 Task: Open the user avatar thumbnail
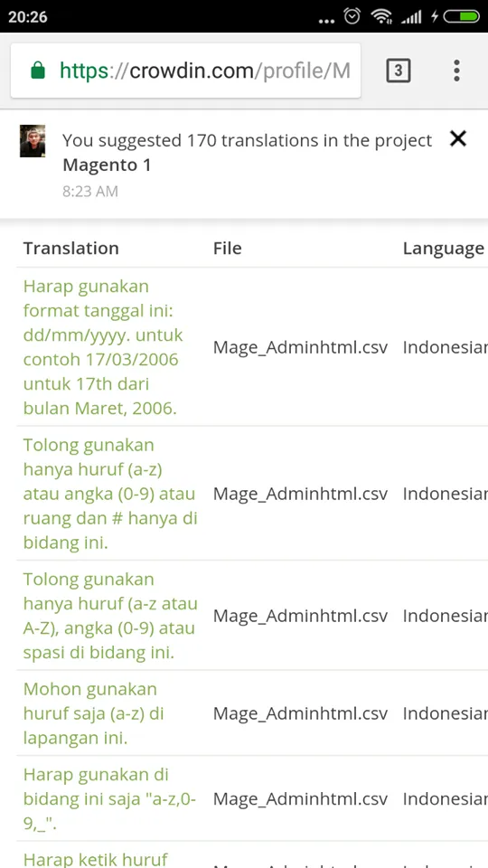33,141
